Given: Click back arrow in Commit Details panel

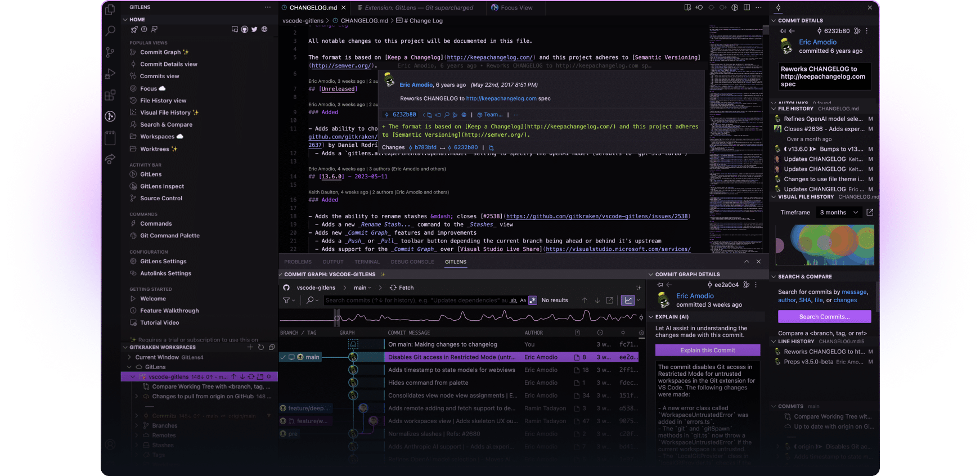Looking at the screenshot, I should (792, 31).
